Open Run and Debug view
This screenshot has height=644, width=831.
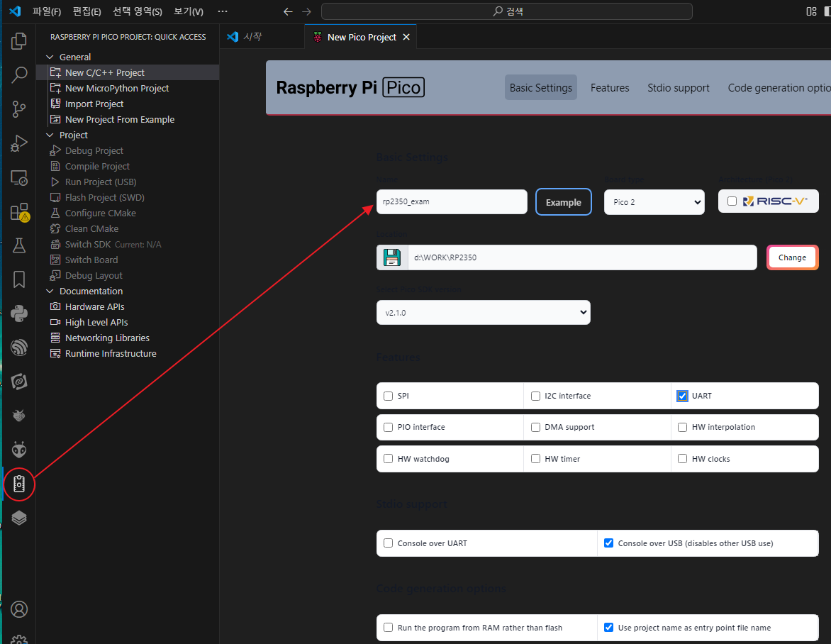click(x=19, y=143)
